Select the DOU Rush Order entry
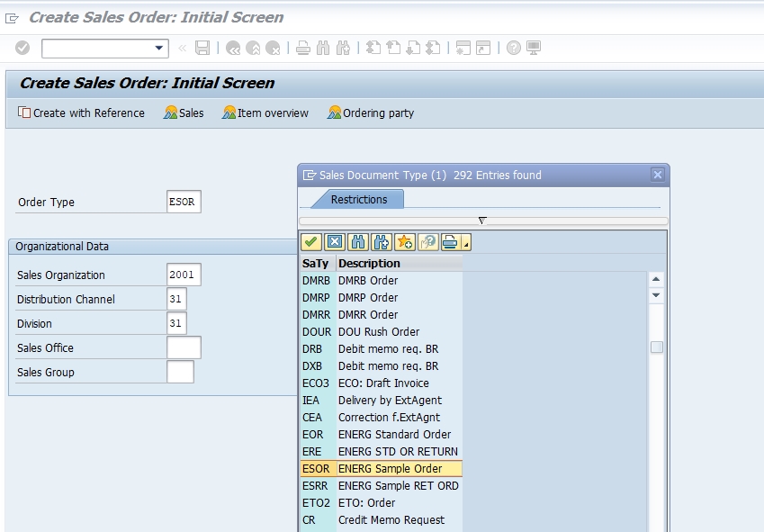Screen dimensions: 764x532 click(x=381, y=332)
